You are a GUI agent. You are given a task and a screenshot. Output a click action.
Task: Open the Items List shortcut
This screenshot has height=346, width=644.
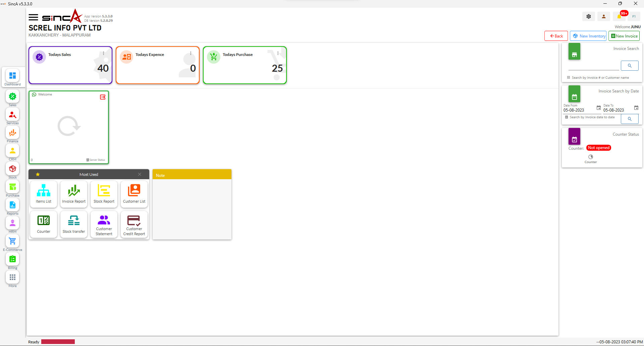pos(44,194)
